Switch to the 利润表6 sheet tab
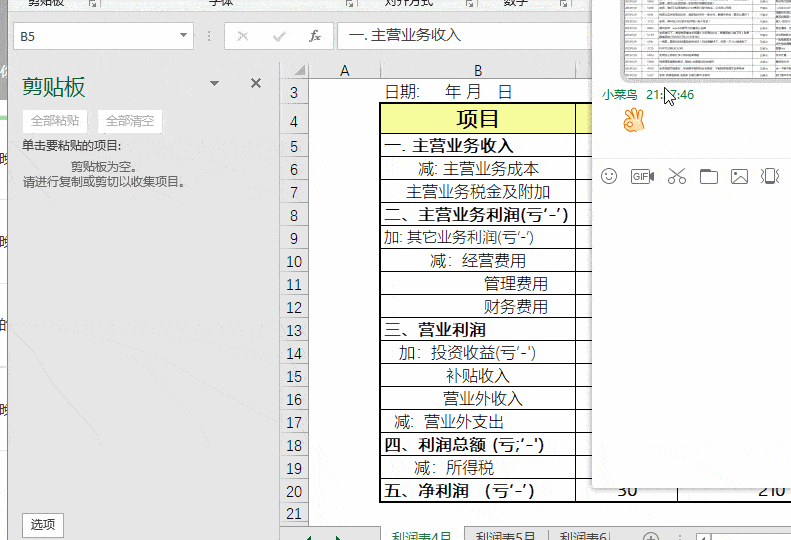The width and height of the screenshot is (791, 540). pos(585,535)
